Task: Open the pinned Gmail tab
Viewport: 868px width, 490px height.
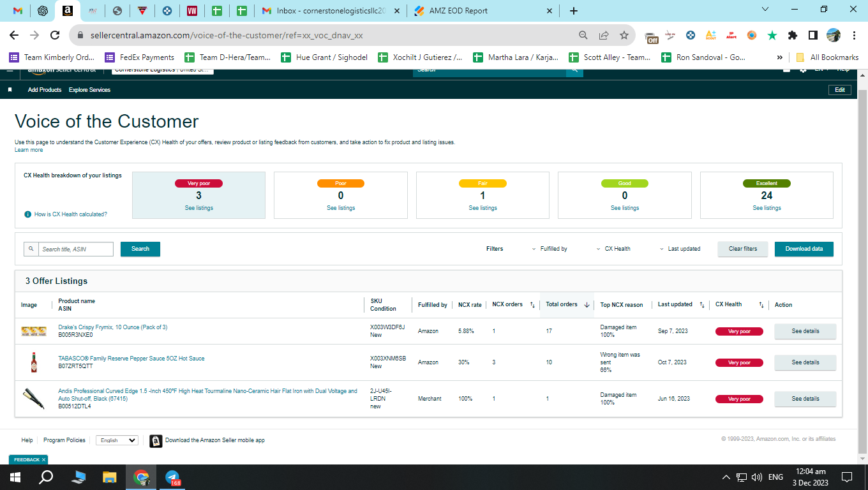Action: click(18, 11)
